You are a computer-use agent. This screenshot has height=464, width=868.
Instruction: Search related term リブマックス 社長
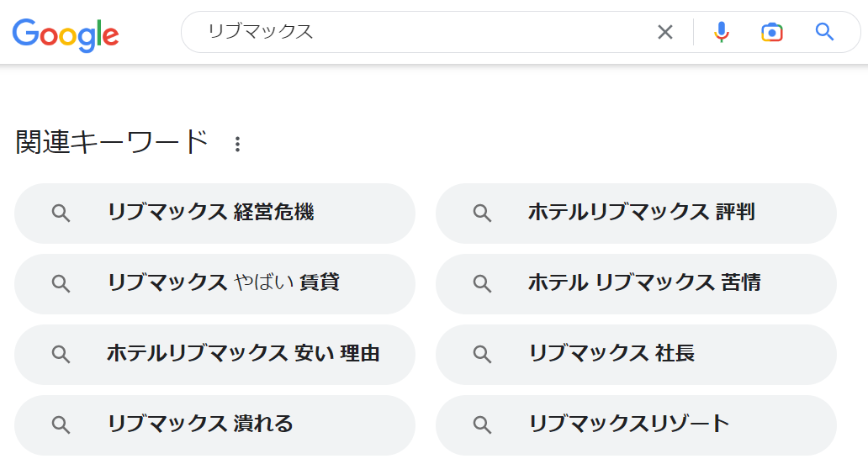pyautogui.click(x=611, y=354)
